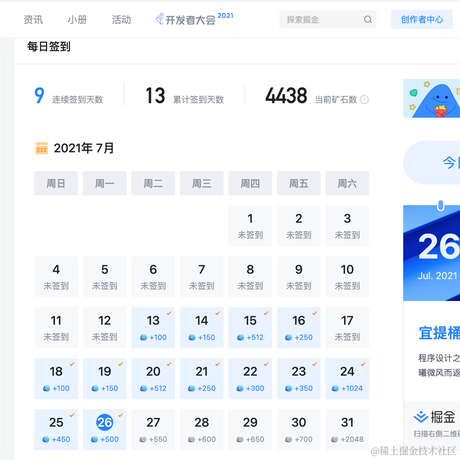Click the 宜提桶 fortune heading
460x460 pixels.
pos(439,333)
